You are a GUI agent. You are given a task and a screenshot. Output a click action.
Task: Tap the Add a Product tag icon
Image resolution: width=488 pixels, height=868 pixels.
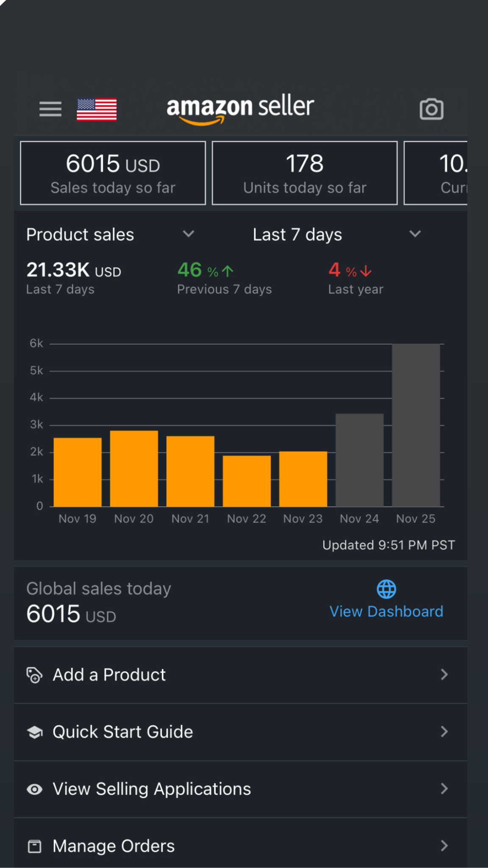34,675
